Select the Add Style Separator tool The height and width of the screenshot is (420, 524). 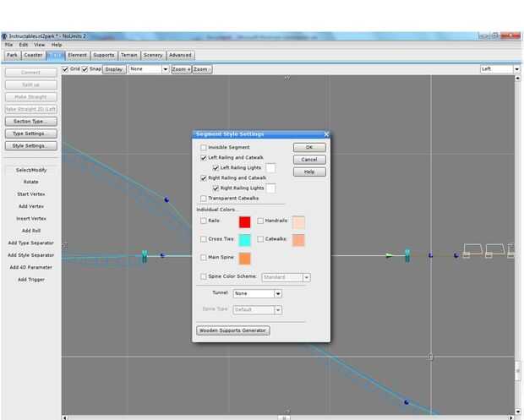coord(31,255)
